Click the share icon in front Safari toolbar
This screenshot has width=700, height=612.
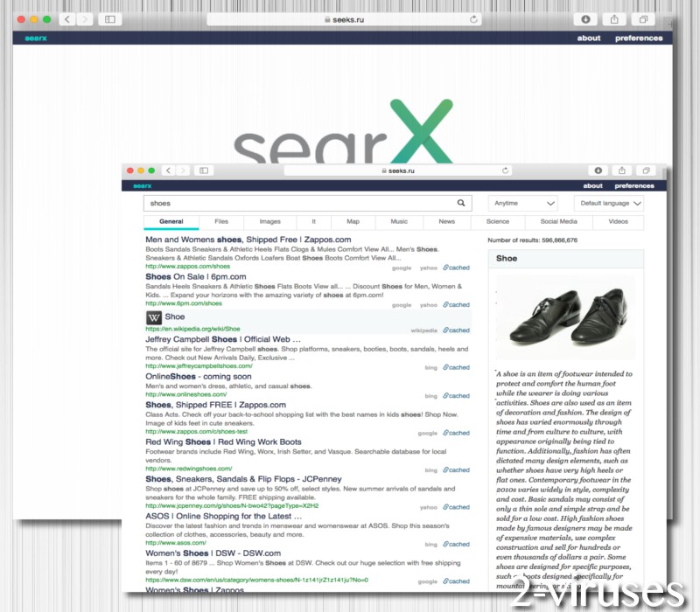(622, 170)
